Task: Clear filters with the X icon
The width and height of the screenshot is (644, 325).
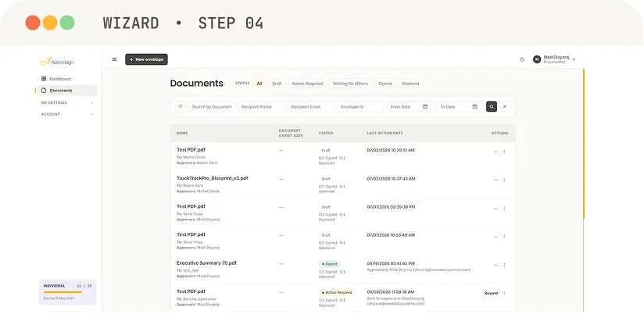Action: tap(505, 106)
